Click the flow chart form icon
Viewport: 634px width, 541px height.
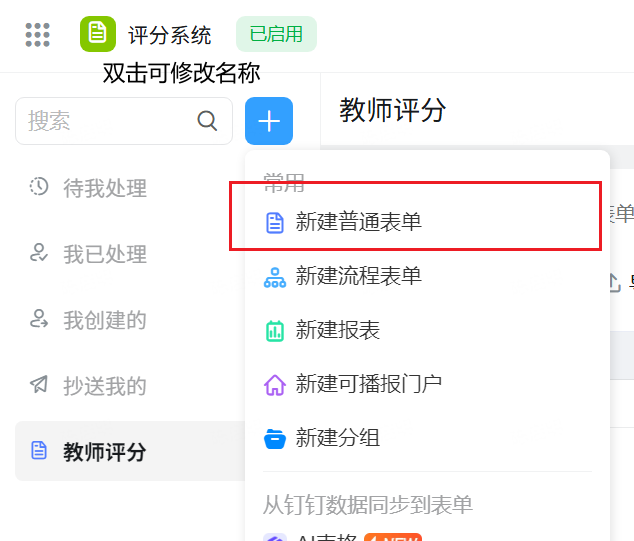point(275,276)
